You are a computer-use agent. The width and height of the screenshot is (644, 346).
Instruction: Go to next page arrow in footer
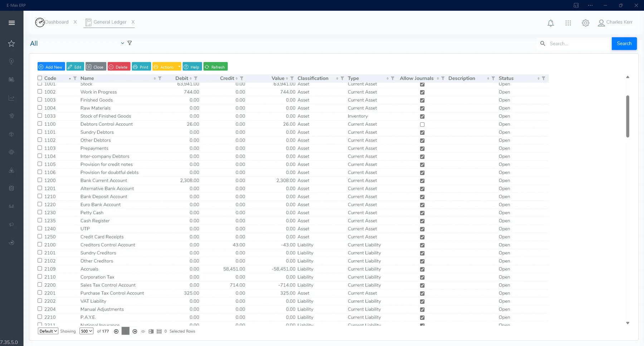135,331
